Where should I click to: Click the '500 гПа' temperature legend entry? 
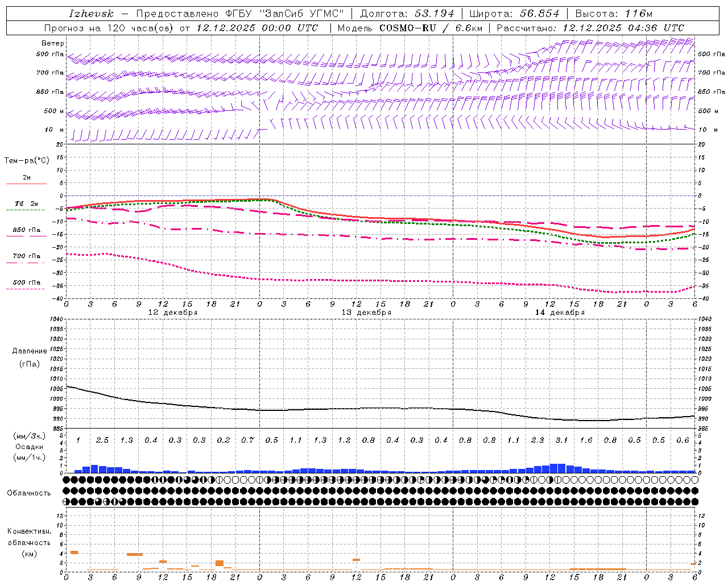[x=27, y=282]
